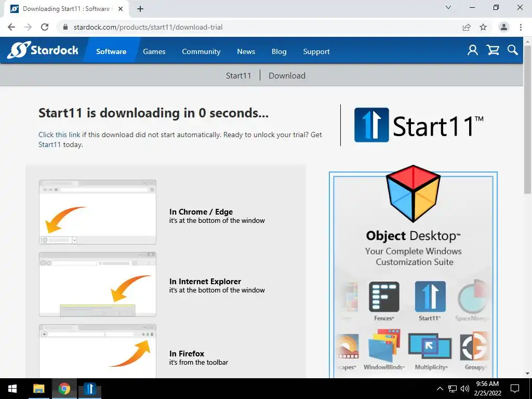The image size is (532, 399).
Task: Click the browser forward arrow
Action: coord(28,27)
